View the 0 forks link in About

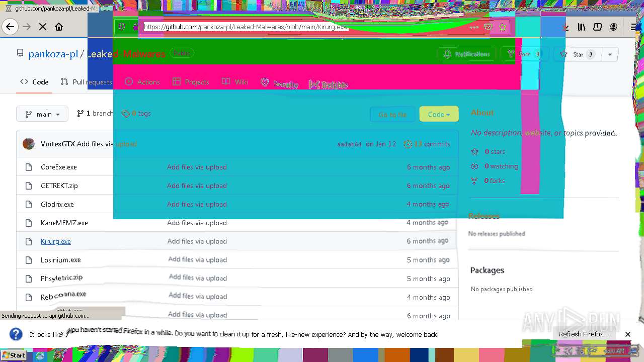click(488, 180)
